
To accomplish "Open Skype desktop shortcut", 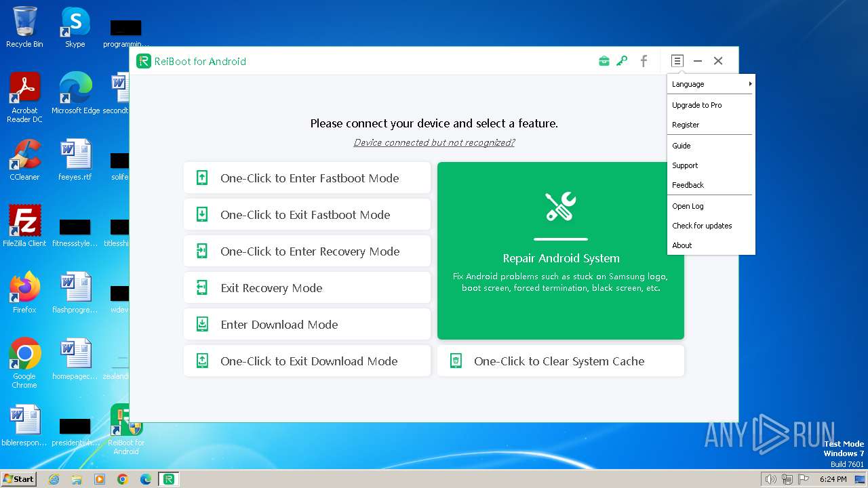I will click(75, 27).
